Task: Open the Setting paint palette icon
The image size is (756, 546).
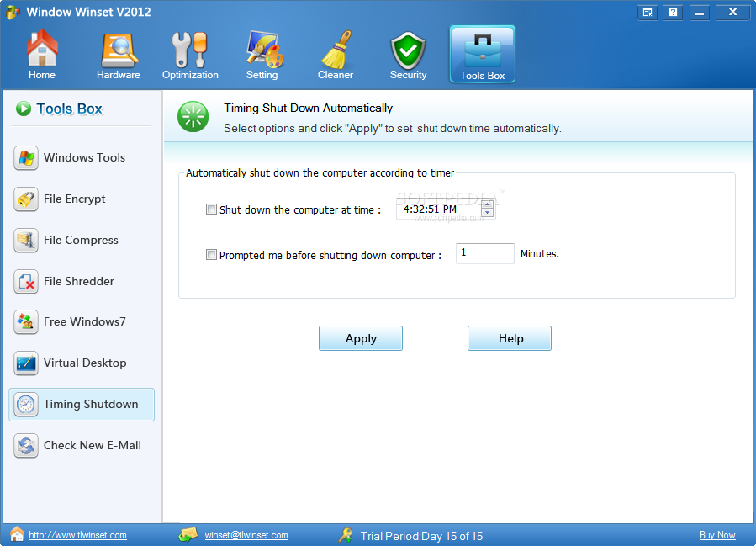Action: click(x=264, y=49)
